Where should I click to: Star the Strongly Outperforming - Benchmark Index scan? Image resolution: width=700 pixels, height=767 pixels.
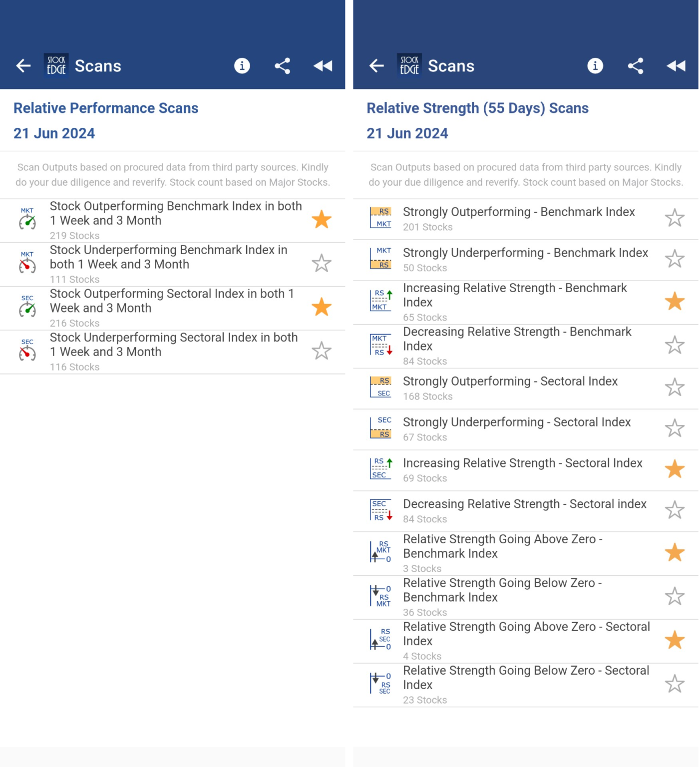675,218
